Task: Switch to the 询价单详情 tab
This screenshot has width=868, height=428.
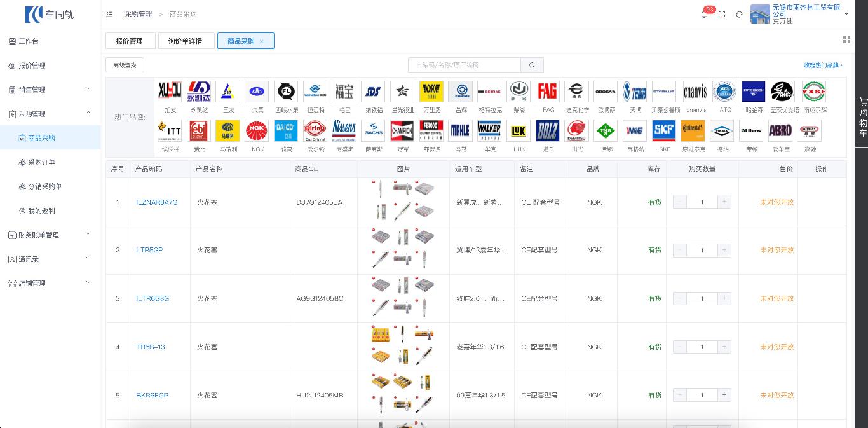Action: click(x=185, y=41)
